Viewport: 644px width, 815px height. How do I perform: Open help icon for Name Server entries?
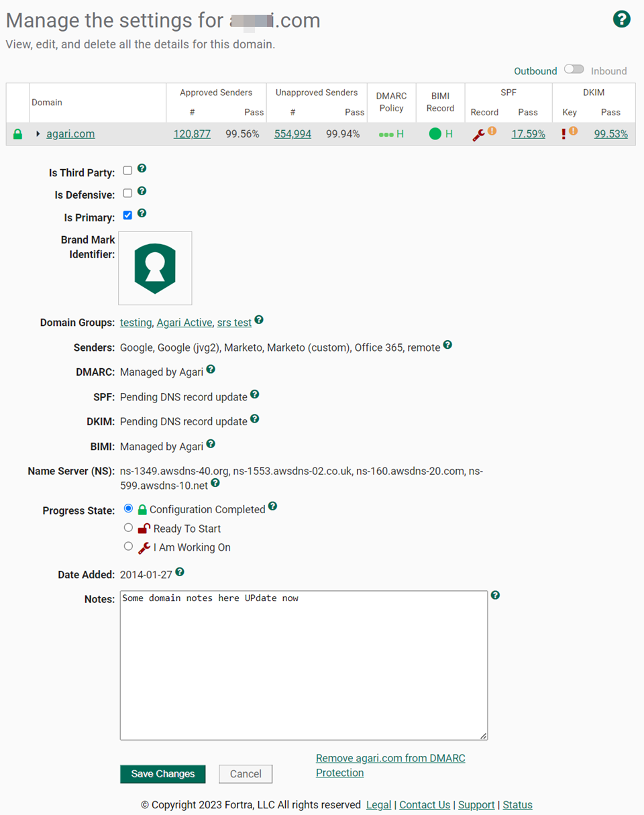pyautogui.click(x=215, y=483)
